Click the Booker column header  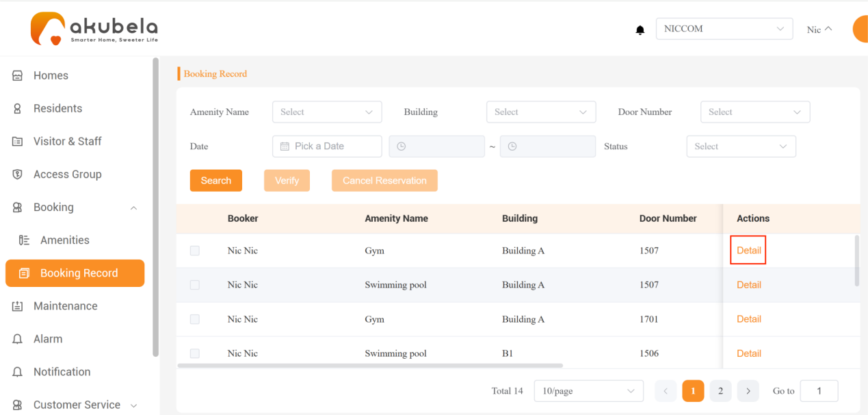coord(243,218)
